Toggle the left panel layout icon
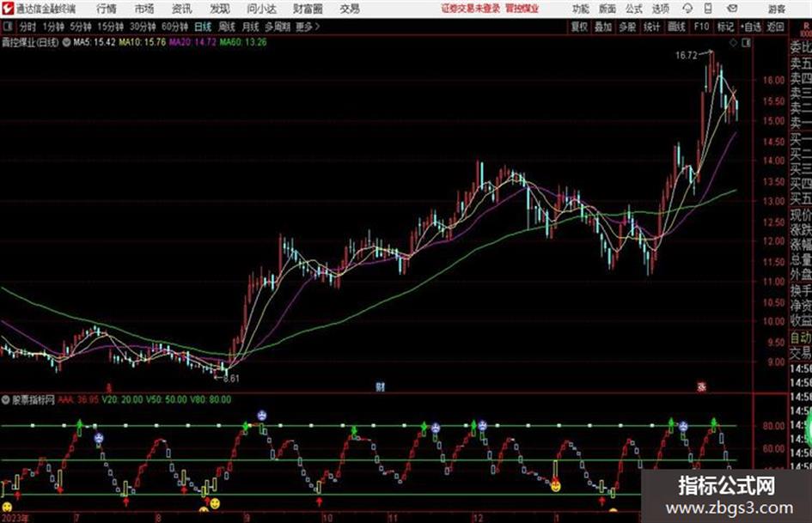 point(7,27)
